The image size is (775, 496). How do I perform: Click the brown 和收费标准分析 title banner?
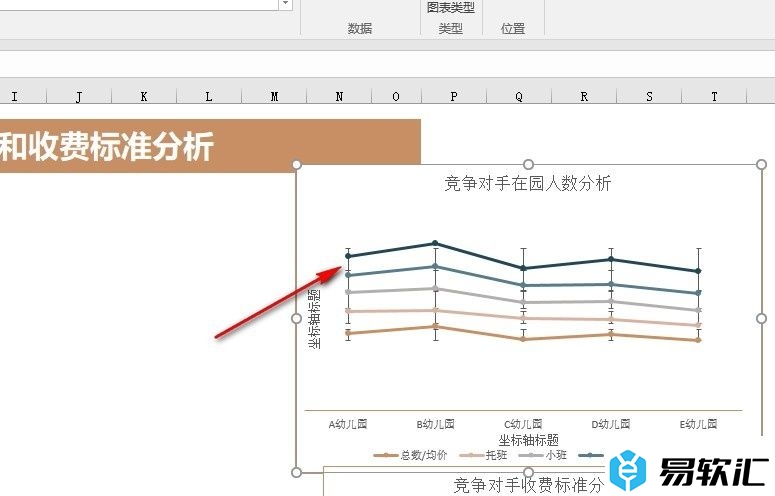coord(210,146)
